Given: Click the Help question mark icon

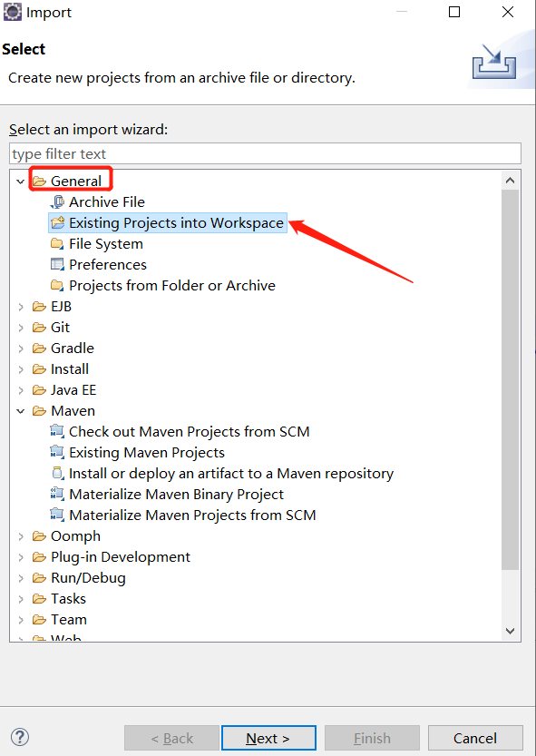Looking at the screenshot, I should click(x=19, y=737).
